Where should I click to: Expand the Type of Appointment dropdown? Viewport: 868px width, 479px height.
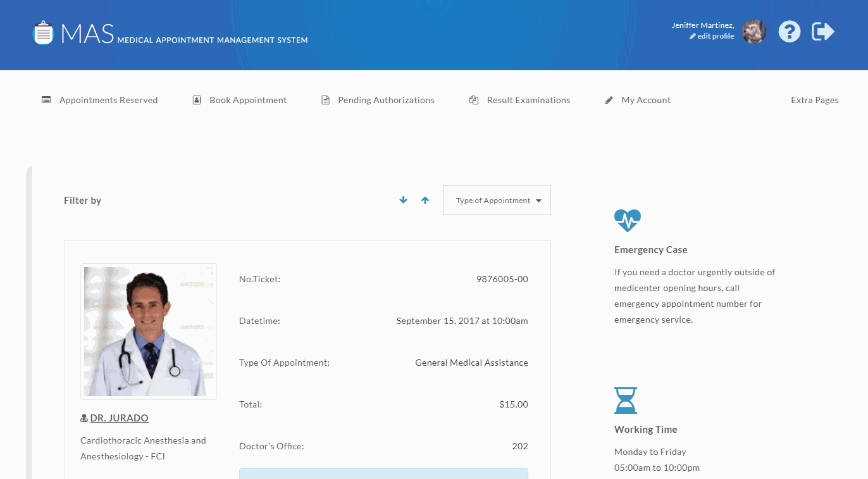click(x=497, y=201)
